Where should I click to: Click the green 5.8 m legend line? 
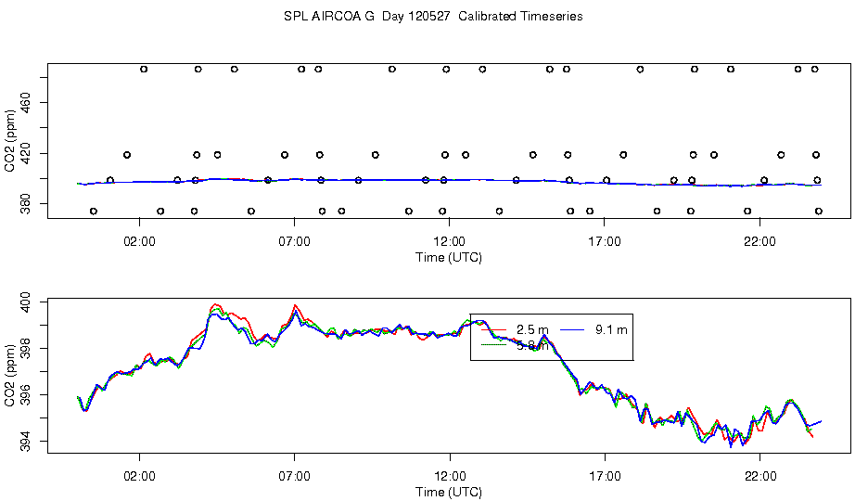pyautogui.click(x=493, y=345)
